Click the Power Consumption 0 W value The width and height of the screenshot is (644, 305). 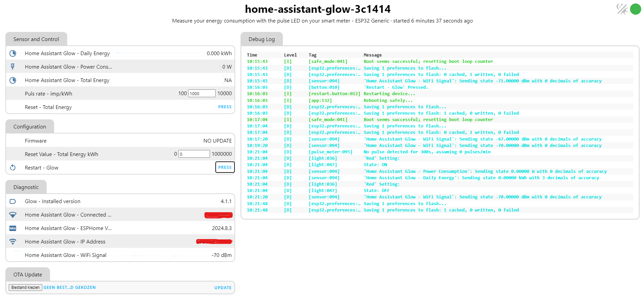click(227, 67)
